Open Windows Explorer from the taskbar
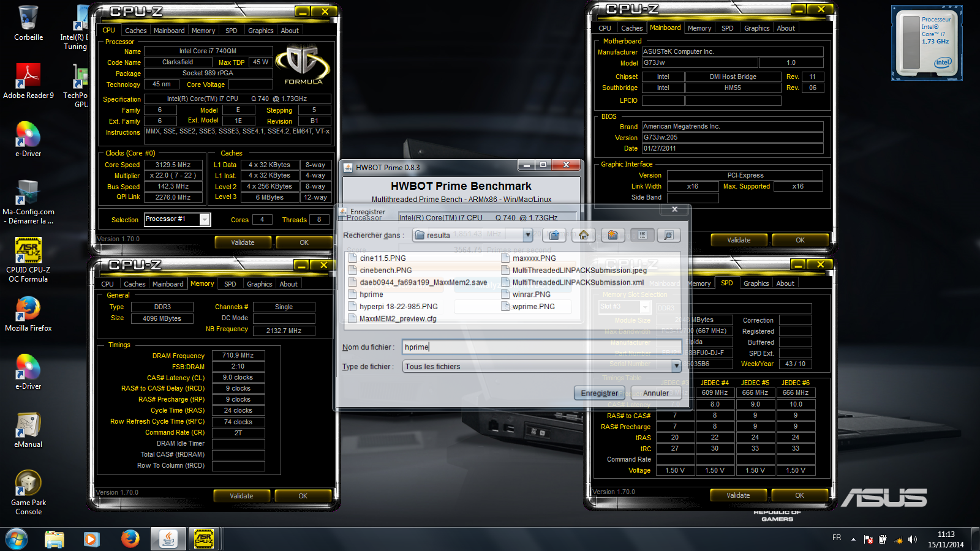980x551 pixels. click(x=55, y=539)
